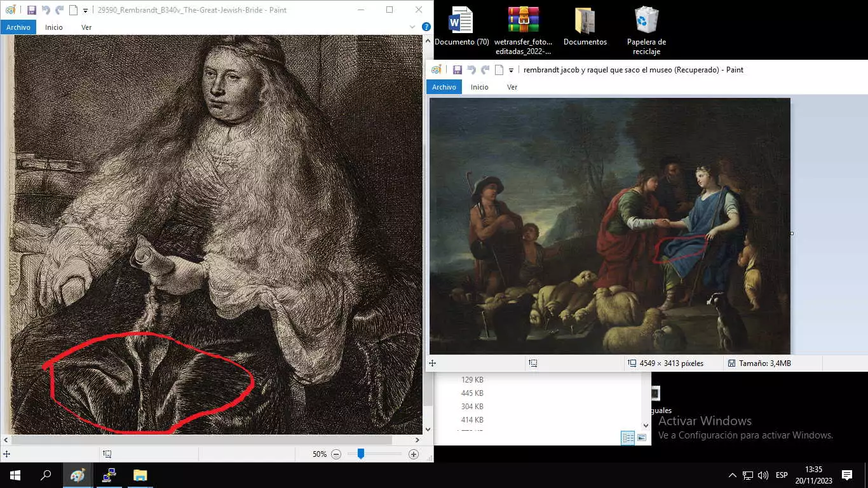
Task: Click the 50% zoom level text
Action: 320,454
